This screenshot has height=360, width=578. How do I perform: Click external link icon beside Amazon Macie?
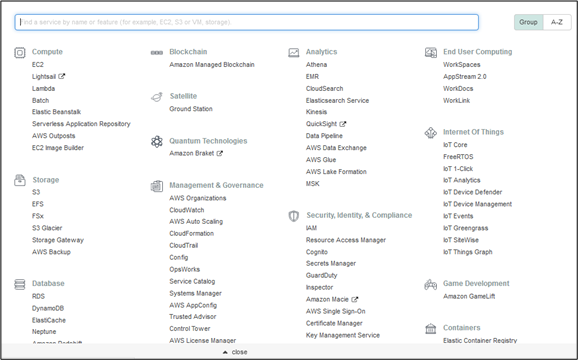(x=355, y=299)
